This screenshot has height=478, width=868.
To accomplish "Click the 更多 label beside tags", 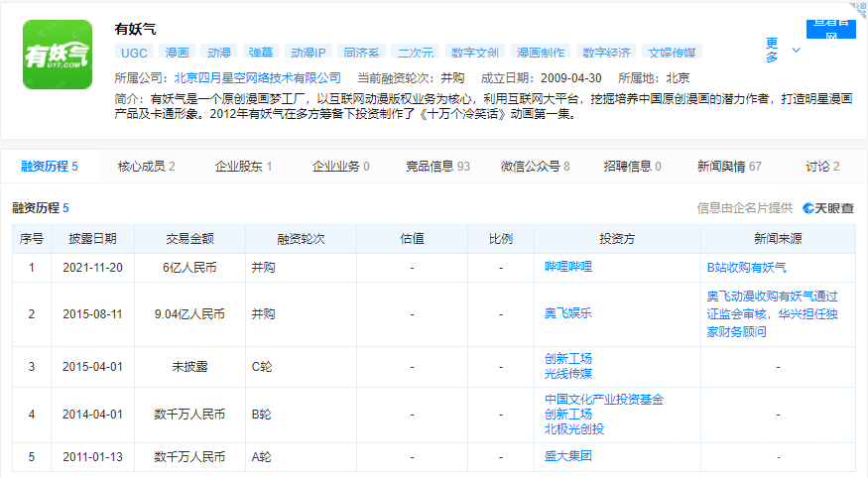I will click(772, 51).
